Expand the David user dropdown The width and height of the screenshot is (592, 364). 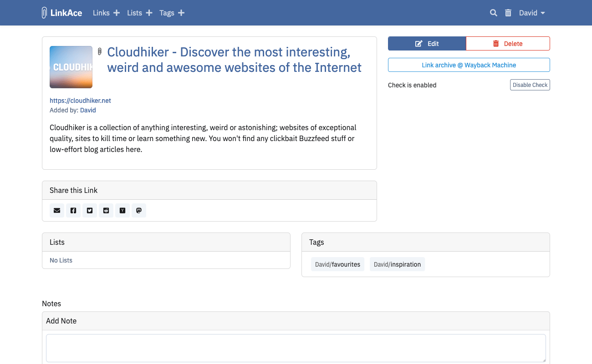532,13
